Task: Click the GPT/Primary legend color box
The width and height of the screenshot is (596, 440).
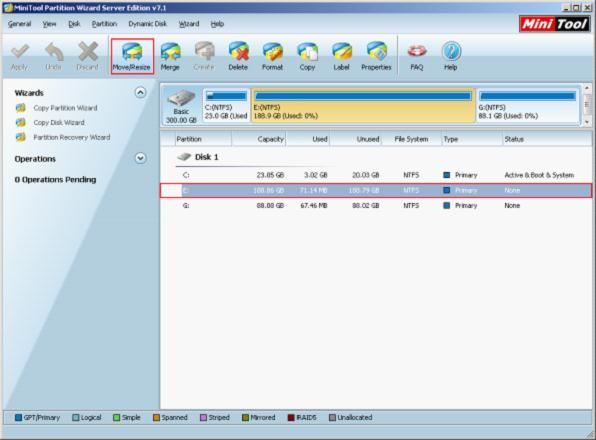Action: click(18, 418)
